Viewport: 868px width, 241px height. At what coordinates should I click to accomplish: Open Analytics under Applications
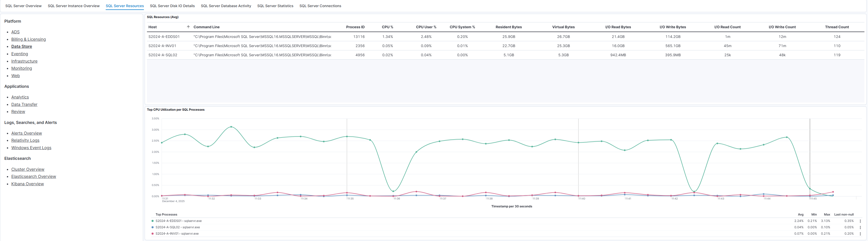pyautogui.click(x=20, y=97)
